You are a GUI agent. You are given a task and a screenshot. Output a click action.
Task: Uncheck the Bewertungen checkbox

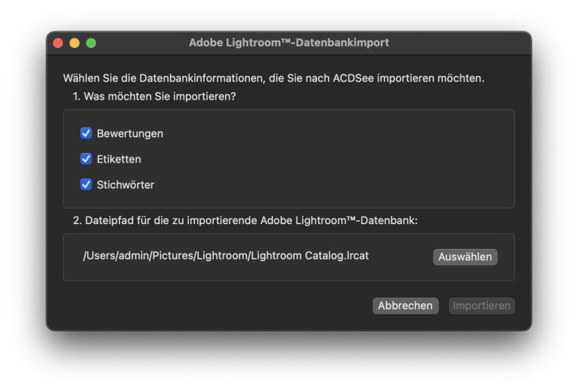click(x=86, y=133)
